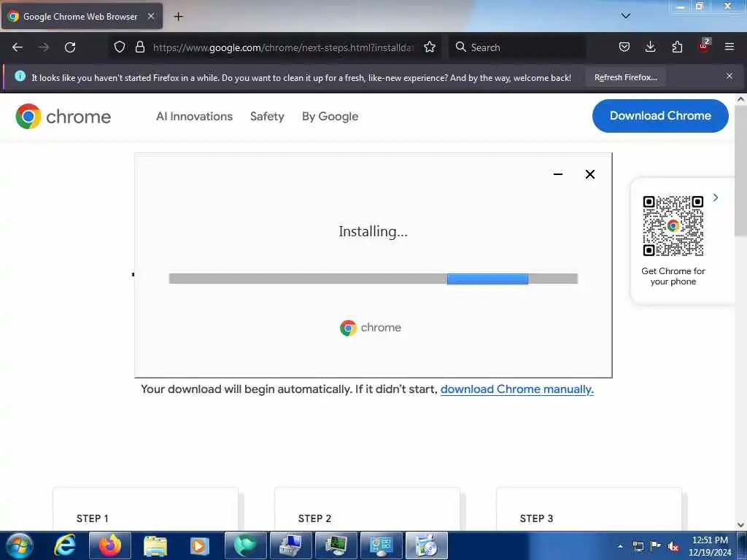Click the Chrome logo on page header

[x=63, y=116]
